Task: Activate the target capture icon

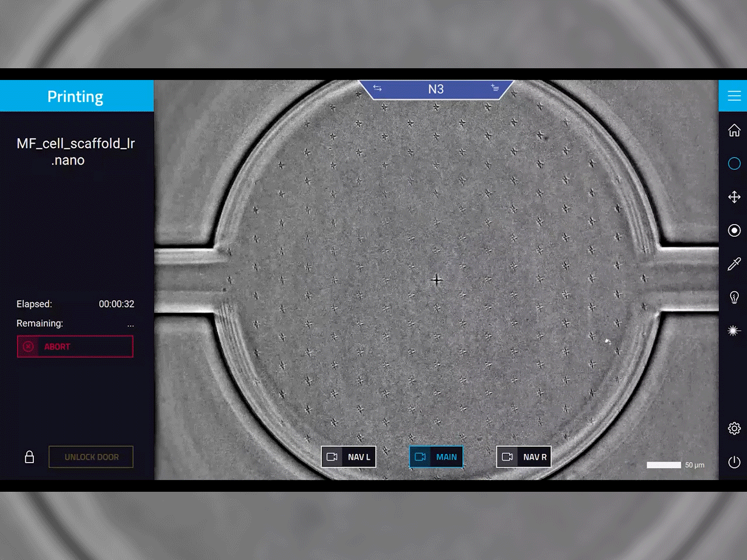Action: coord(734,230)
